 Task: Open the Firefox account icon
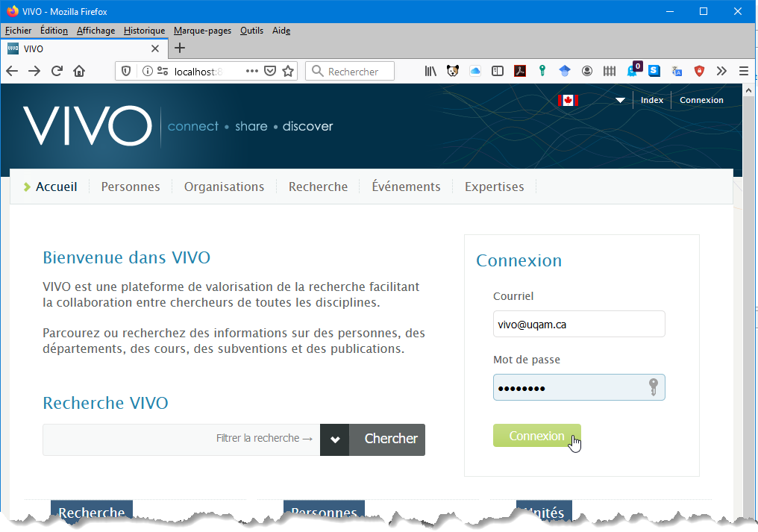pos(587,71)
